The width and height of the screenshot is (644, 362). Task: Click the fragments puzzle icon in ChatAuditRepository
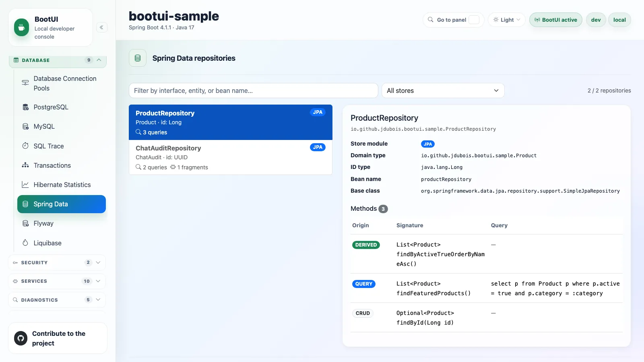173,167
